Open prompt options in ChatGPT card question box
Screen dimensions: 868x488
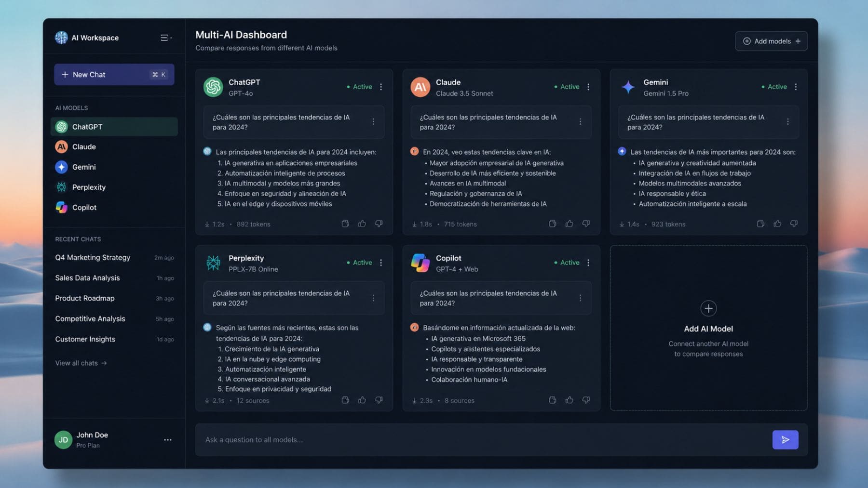point(373,122)
